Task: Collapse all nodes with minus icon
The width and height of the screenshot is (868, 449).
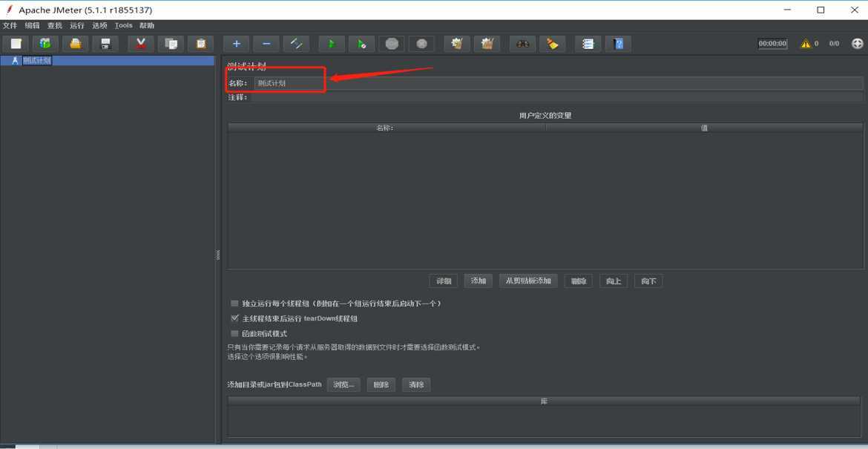Action: pyautogui.click(x=266, y=44)
